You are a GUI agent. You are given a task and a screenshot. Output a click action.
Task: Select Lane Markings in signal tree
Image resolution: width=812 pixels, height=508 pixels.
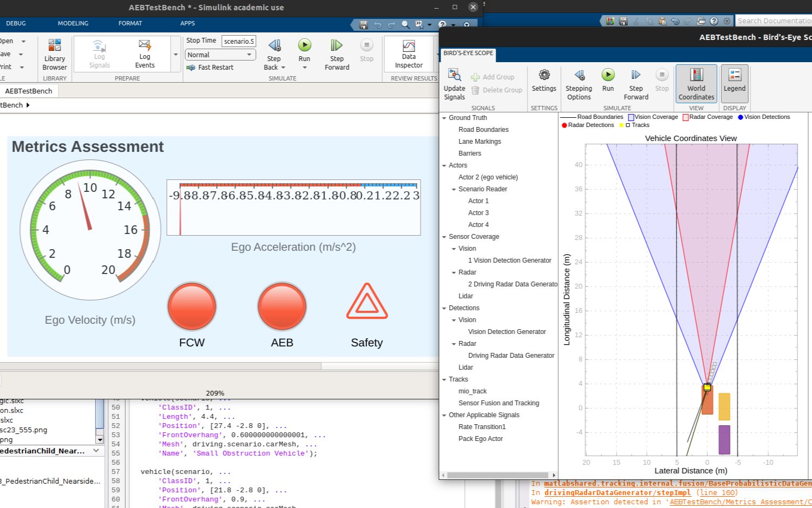[x=479, y=142]
